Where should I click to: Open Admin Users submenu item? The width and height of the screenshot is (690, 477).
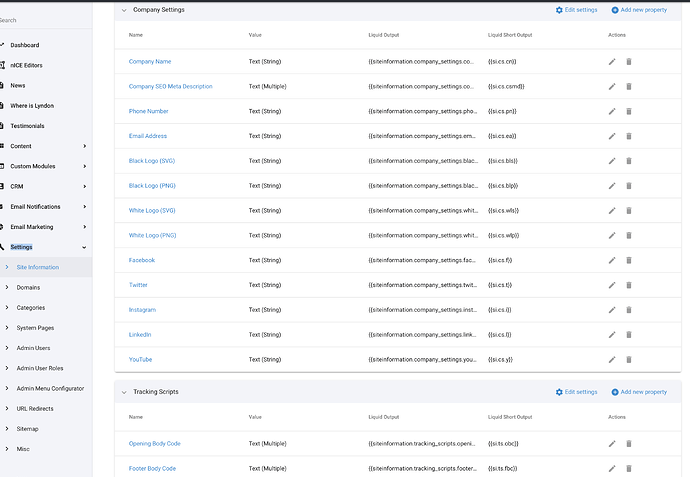[33, 348]
